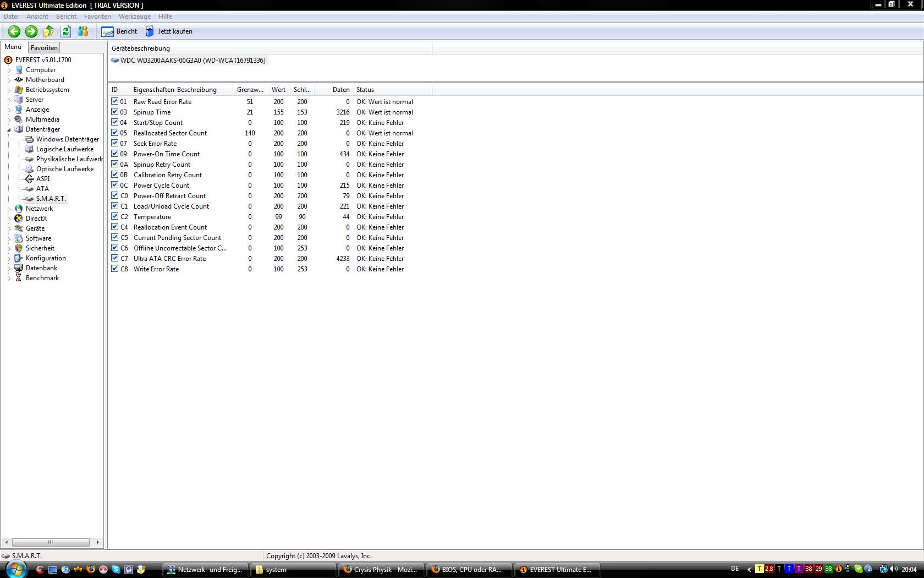Uncheck the Write Error Rate checkbox
924x578 pixels.
tap(114, 269)
